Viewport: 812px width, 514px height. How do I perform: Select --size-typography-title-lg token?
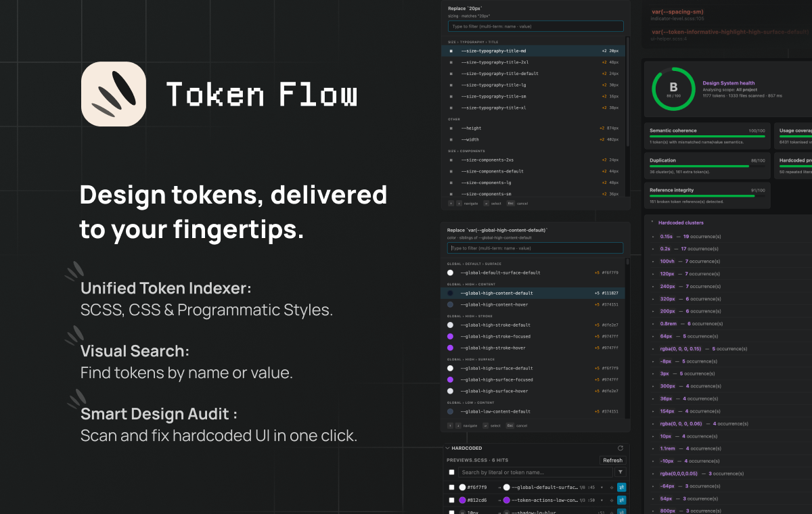(533, 85)
